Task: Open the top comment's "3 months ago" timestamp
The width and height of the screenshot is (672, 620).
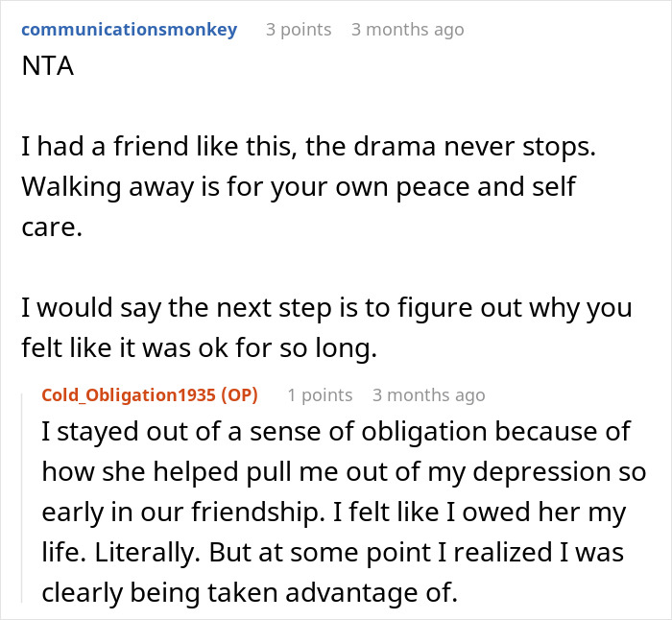Action: click(407, 30)
